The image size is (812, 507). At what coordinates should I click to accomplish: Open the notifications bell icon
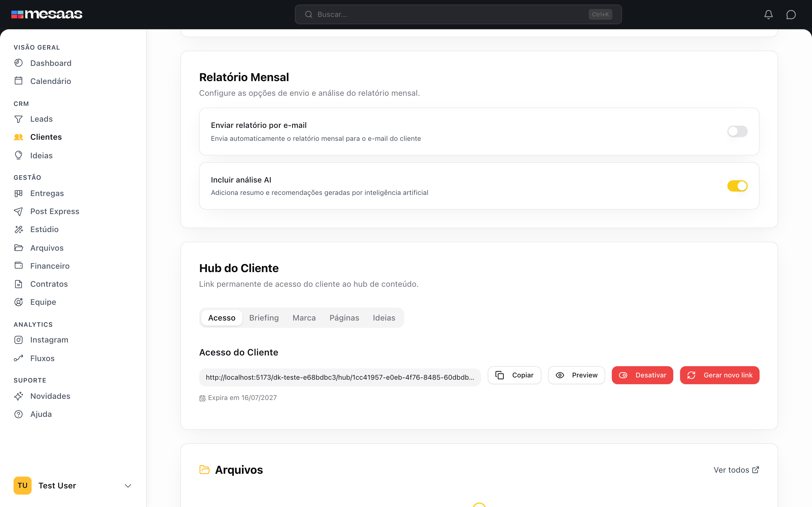768,14
